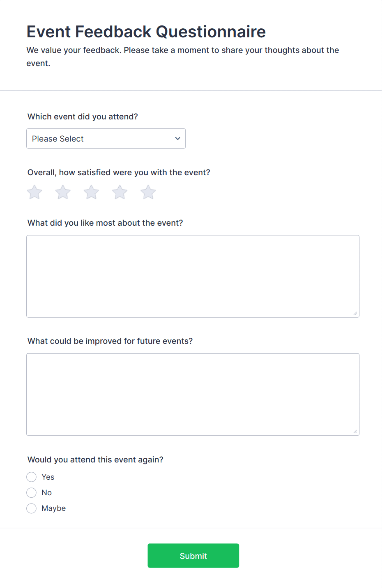Image resolution: width=382 pixels, height=588 pixels.
Task: Click the "What did you like most" textarea
Action: [x=193, y=276]
